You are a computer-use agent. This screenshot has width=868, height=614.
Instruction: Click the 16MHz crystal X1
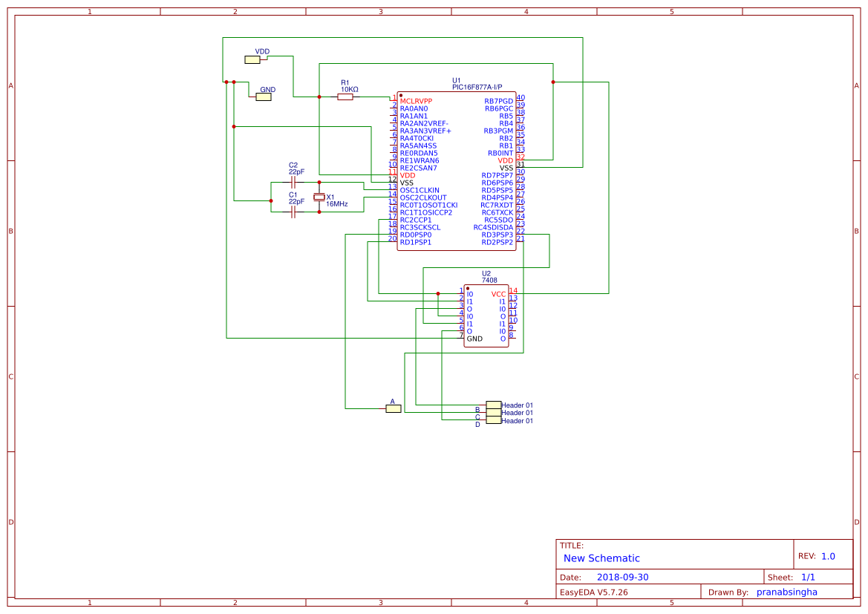click(x=319, y=198)
